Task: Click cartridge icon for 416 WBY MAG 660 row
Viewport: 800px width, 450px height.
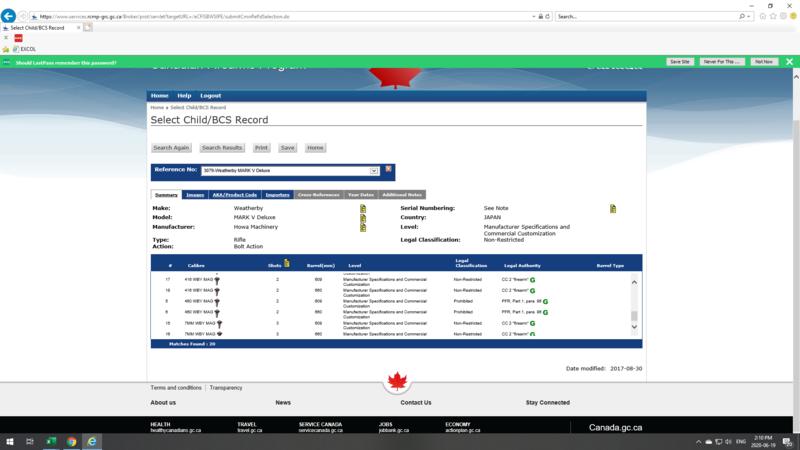Action: (x=217, y=291)
